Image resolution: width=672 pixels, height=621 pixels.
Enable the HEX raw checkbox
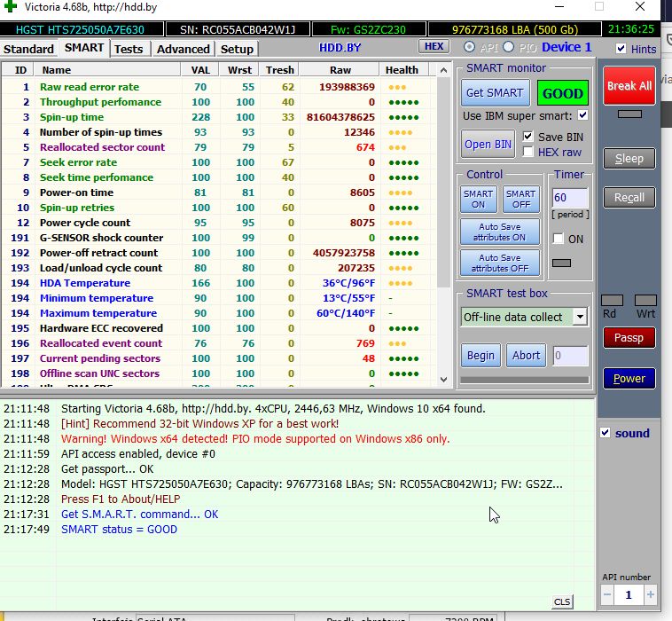pyautogui.click(x=528, y=152)
